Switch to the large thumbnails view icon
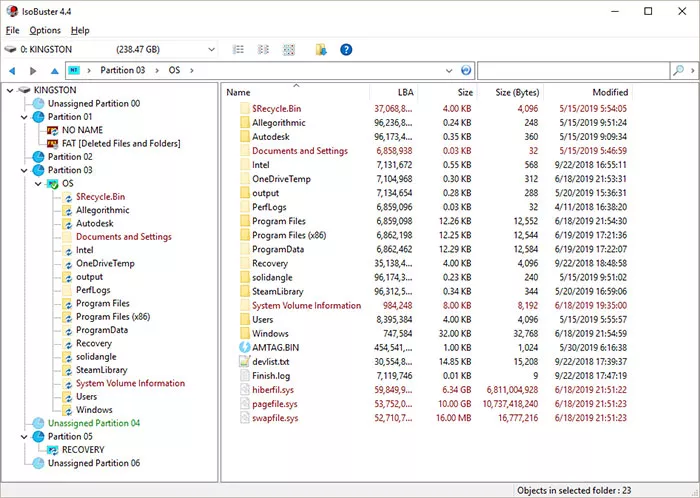This screenshot has width=700, height=498. click(x=289, y=50)
